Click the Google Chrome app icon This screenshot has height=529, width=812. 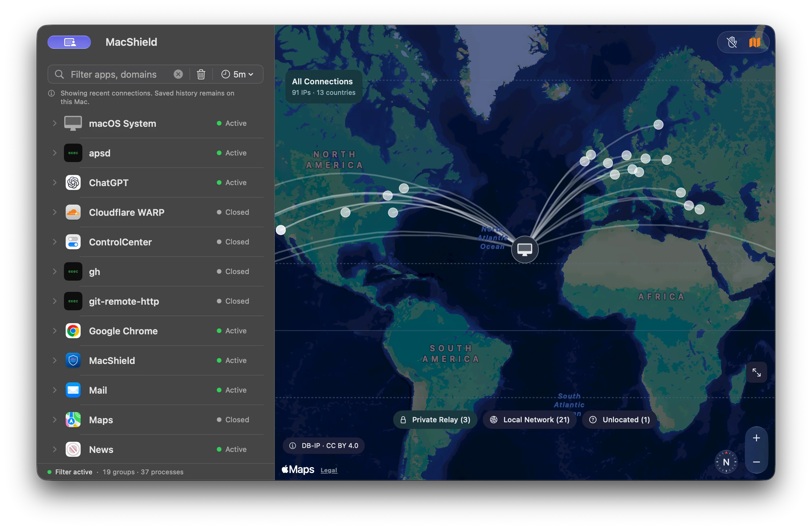pos(73,331)
